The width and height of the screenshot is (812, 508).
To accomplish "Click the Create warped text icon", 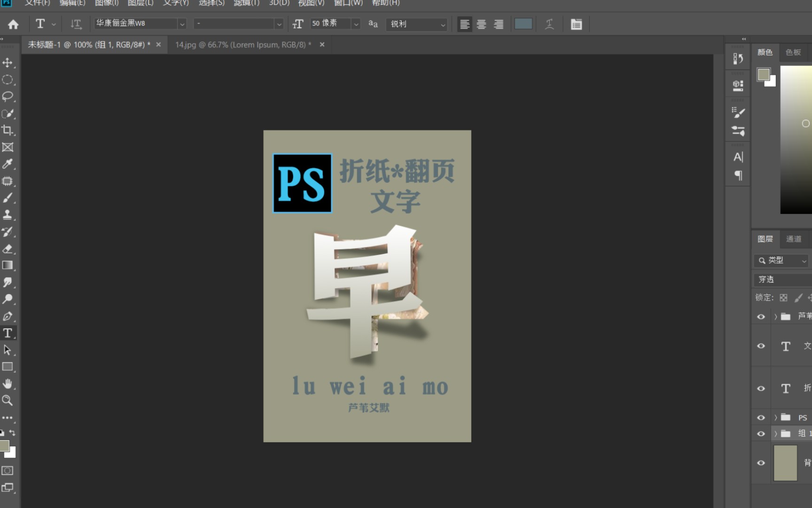I will point(549,24).
